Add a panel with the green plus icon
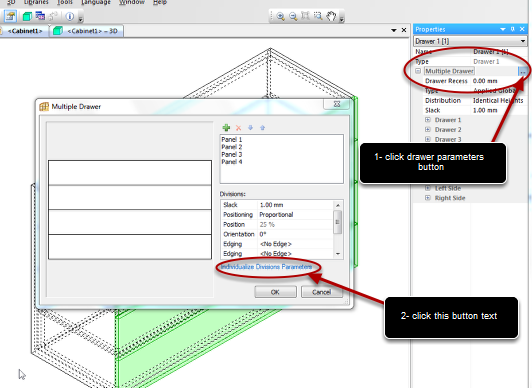The width and height of the screenshot is (532, 388). (x=226, y=128)
